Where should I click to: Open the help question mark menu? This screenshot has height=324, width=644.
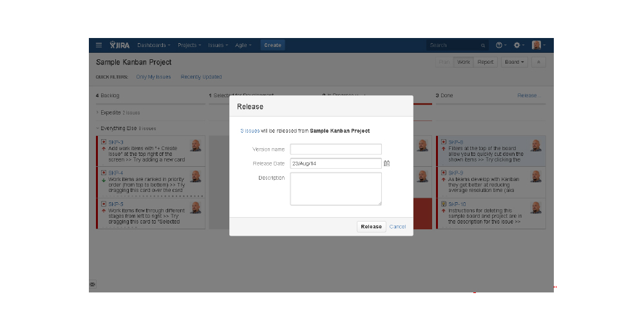coord(500,45)
